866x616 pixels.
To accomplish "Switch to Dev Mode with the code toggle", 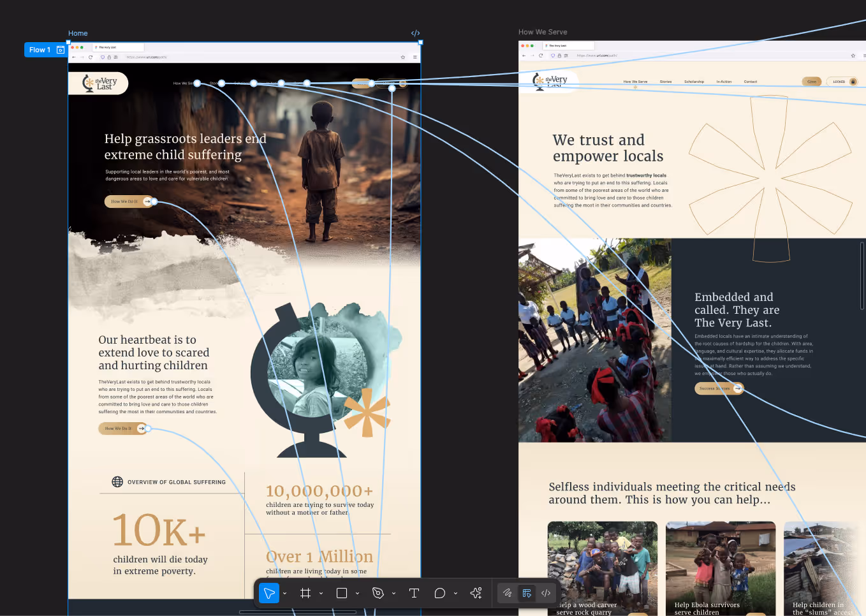I will 546,593.
